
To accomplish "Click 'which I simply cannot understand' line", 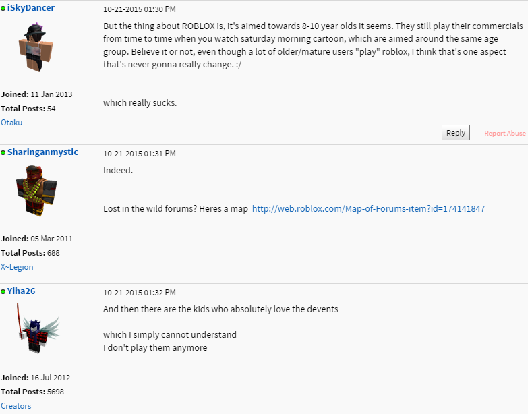I will [x=170, y=335].
